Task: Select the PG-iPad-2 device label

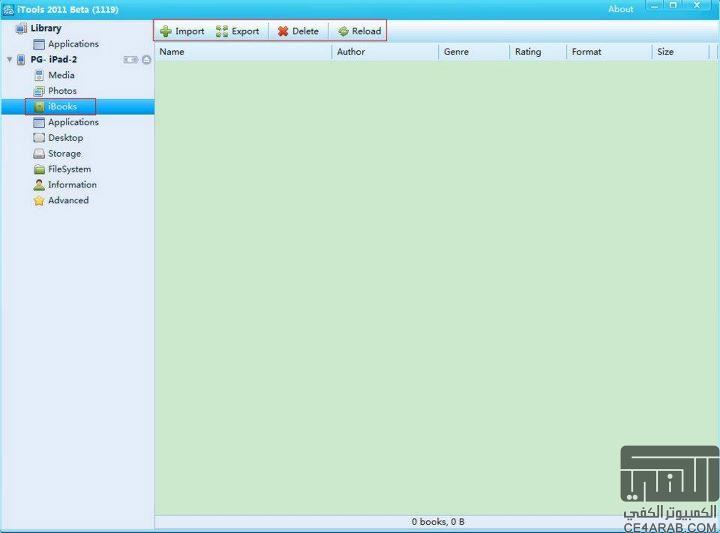Action: (54, 60)
